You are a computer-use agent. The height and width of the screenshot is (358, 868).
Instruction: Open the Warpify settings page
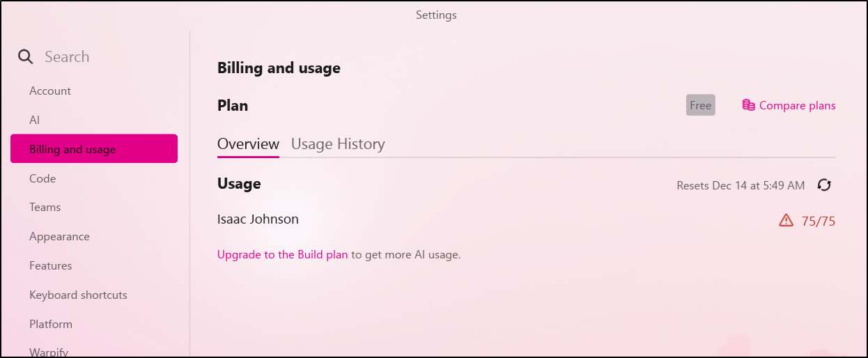pos(49,352)
